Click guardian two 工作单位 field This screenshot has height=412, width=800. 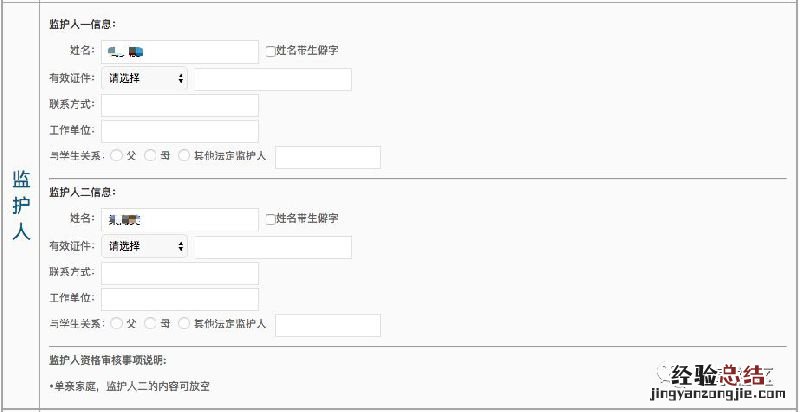point(180,299)
